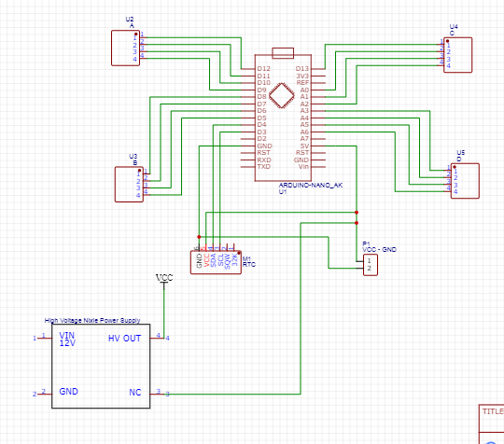The width and height of the screenshot is (504, 444).
Task: Click the 3V3 pin label on Arduino
Action: (x=302, y=76)
